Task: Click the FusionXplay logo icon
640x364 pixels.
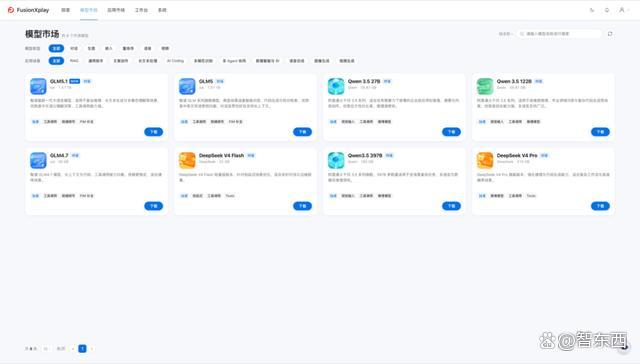Action: coord(11,10)
